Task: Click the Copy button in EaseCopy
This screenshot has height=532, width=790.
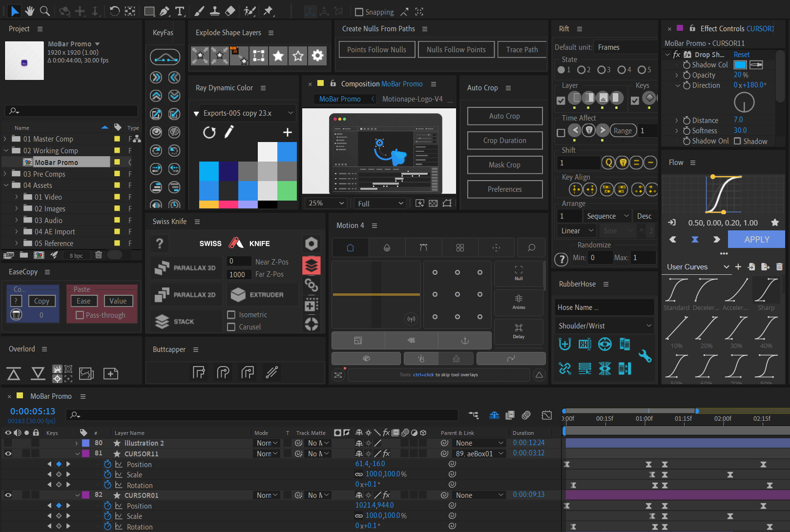Action: [x=42, y=302]
